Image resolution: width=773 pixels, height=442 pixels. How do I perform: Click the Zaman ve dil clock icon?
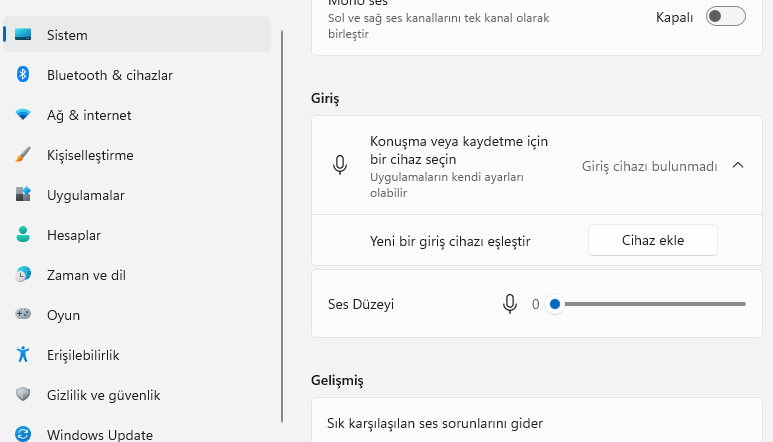(23, 275)
